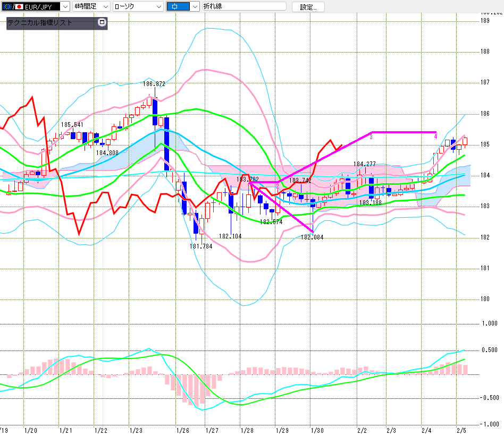This screenshot has width=504, height=436.
Task: Expand the テクニカル指標リスト panel with square icon
Action: point(102,23)
